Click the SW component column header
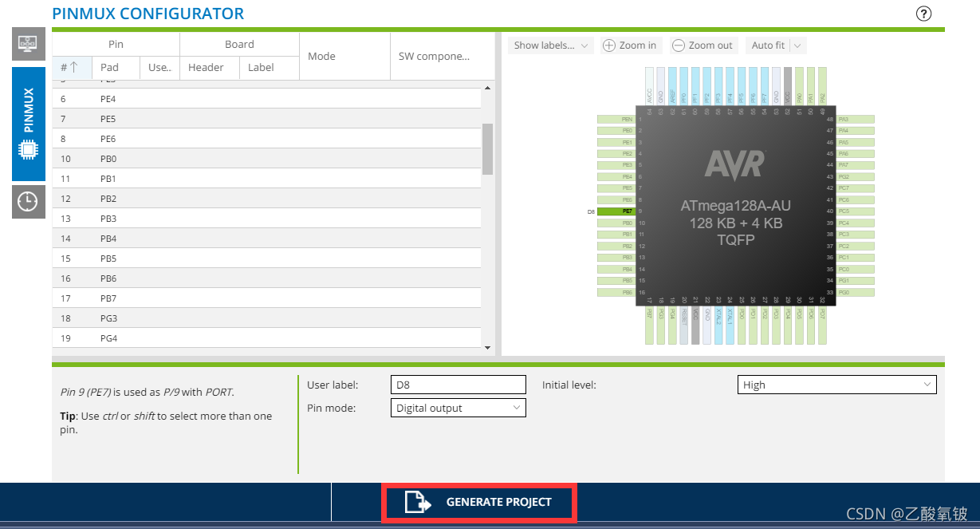 tap(437, 56)
